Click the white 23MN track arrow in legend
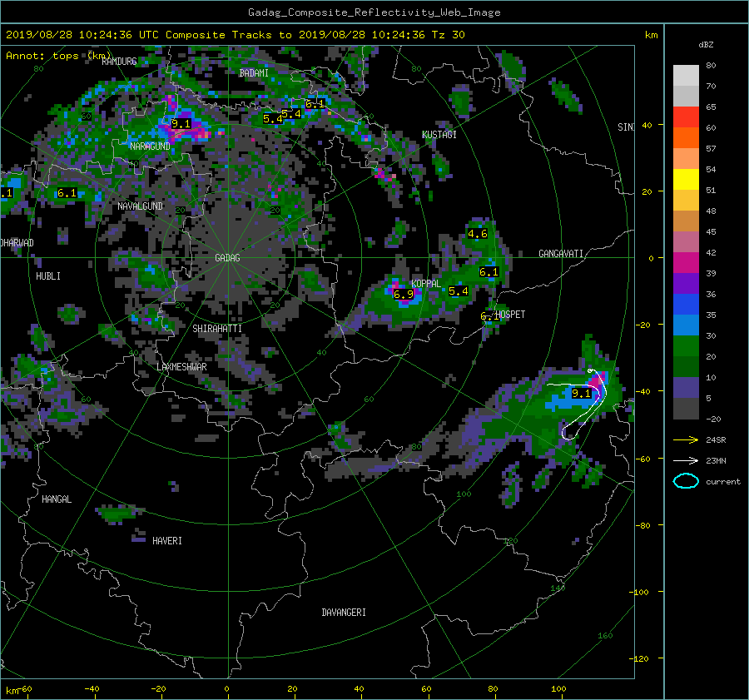The image size is (749, 700). tap(686, 460)
